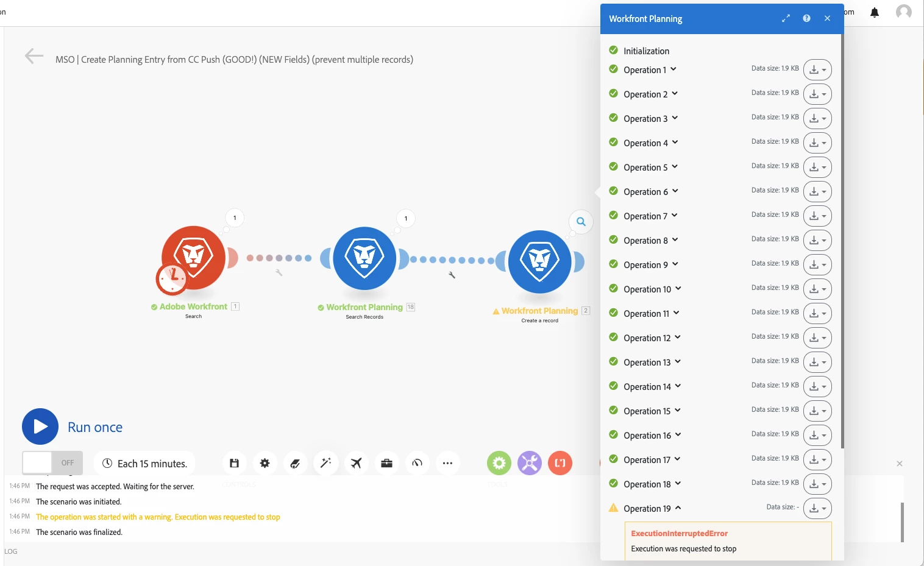Open download dropdown for Operation 7

(817, 216)
